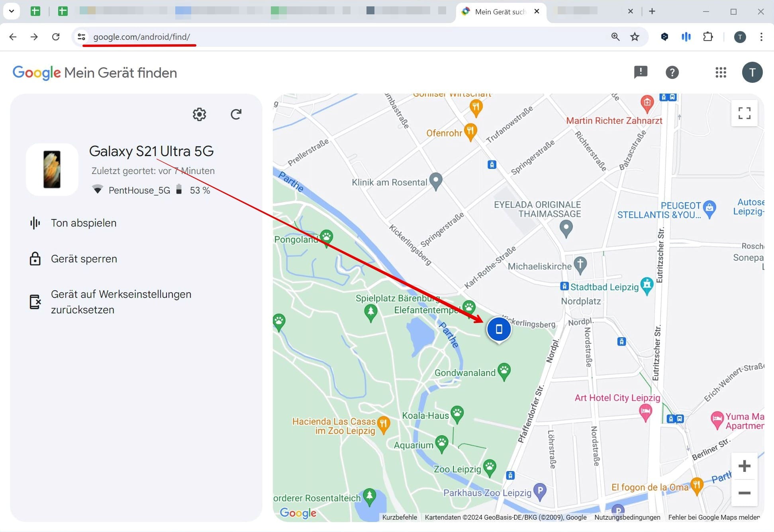Click the blue bars extension icon
Screen dimensions: 774x532
tap(686, 37)
